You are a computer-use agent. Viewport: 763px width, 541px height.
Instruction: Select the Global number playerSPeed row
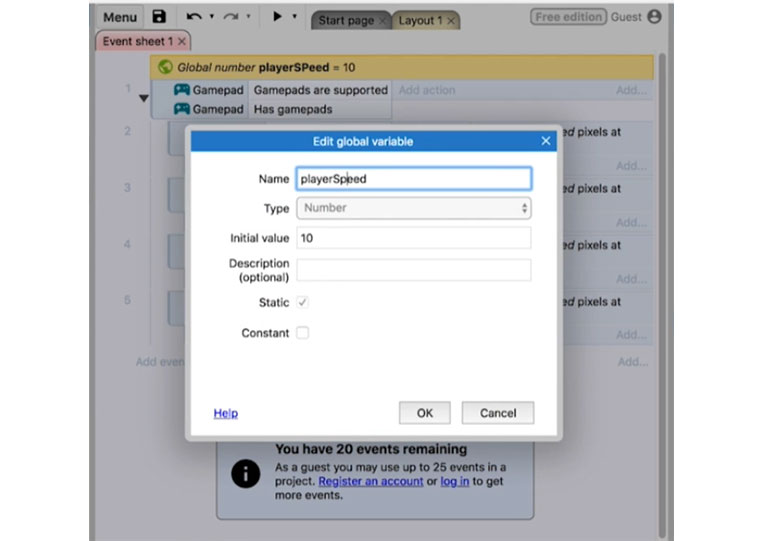[x=401, y=67]
